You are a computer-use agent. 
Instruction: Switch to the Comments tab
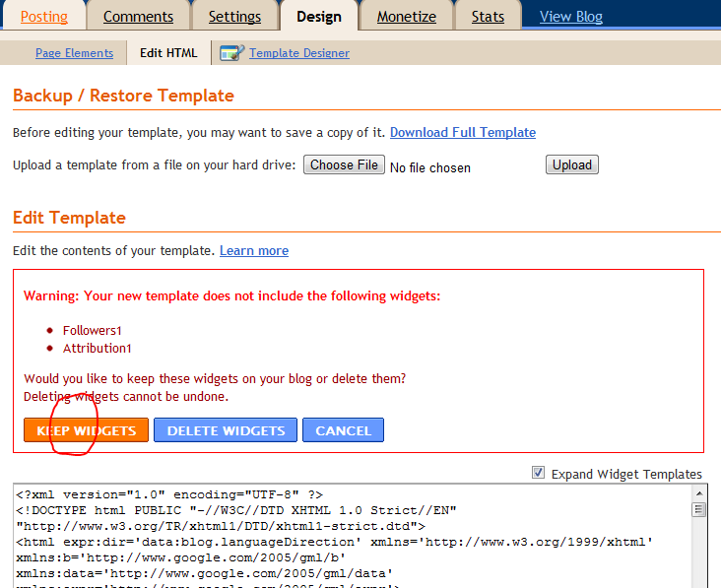coord(139,17)
